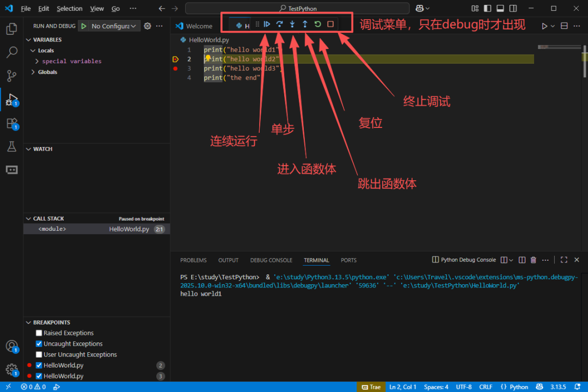Open launch.json with the gear icon

point(148,26)
